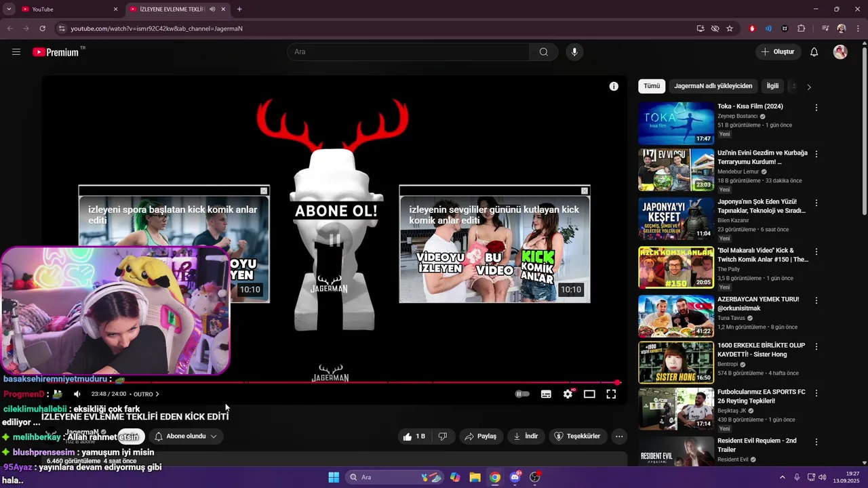The height and width of the screenshot is (488, 868).
Task: Open the red hand ad-blocker extension
Action: (x=752, y=28)
